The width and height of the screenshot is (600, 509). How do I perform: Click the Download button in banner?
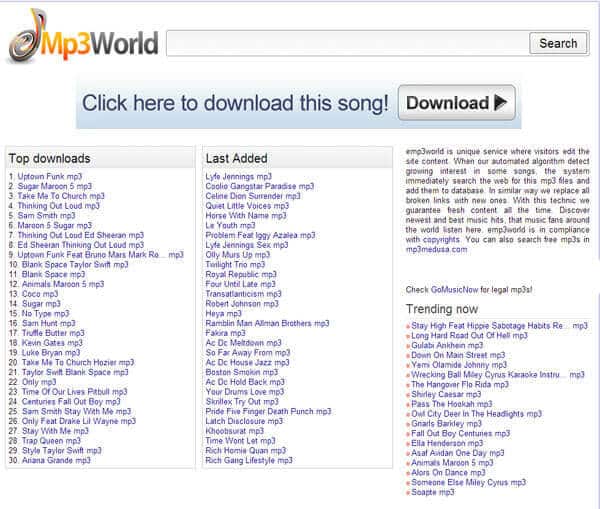(x=457, y=103)
